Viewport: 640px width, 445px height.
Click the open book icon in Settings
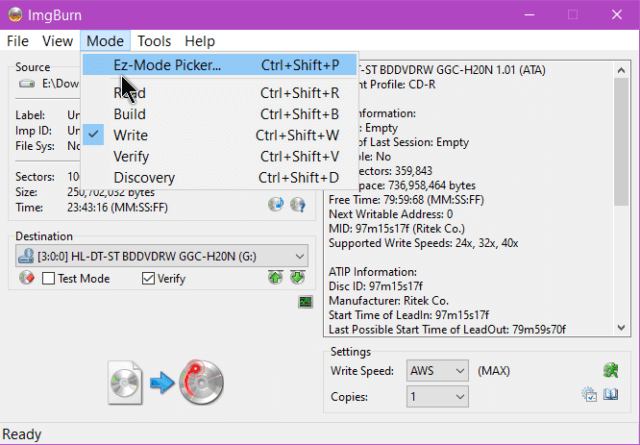point(611,394)
